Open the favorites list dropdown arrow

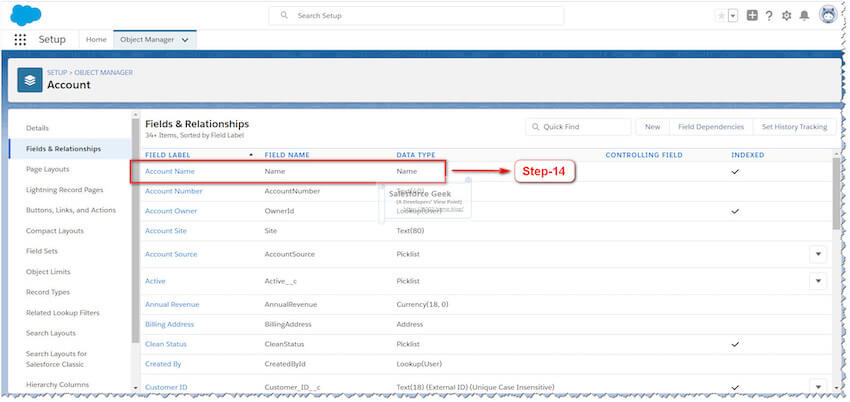[x=733, y=16]
